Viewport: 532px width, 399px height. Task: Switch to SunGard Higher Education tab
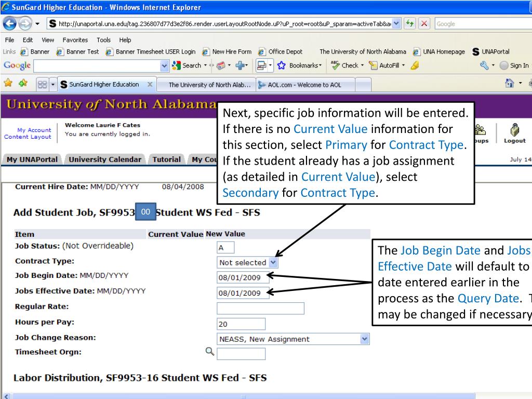click(x=103, y=85)
